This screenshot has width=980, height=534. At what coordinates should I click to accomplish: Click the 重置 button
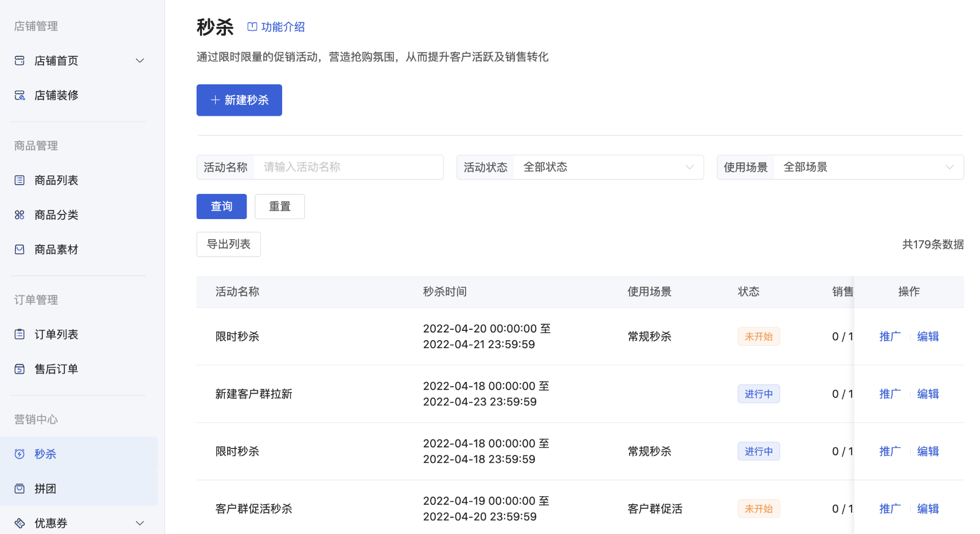pos(280,206)
